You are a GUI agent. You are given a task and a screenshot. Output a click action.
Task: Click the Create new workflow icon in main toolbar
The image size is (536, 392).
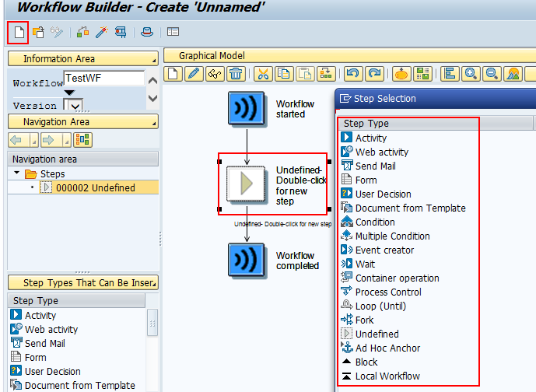click(19, 33)
